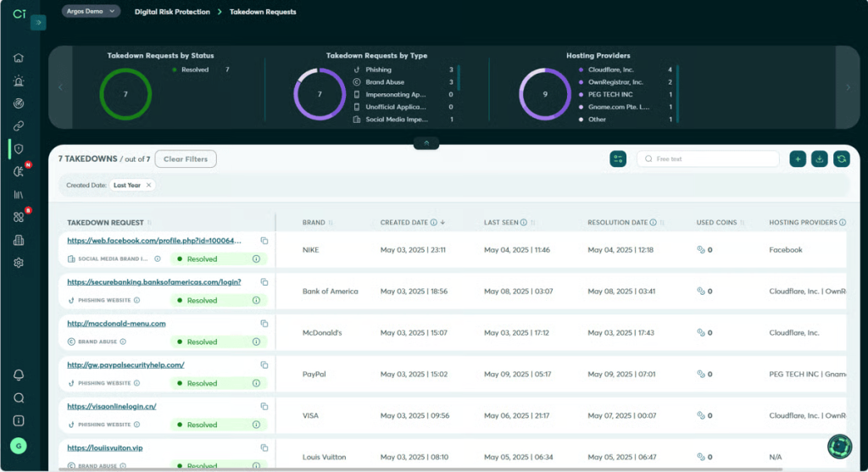
Task: Remove the Last Year date filter
Action: point(148,186)
